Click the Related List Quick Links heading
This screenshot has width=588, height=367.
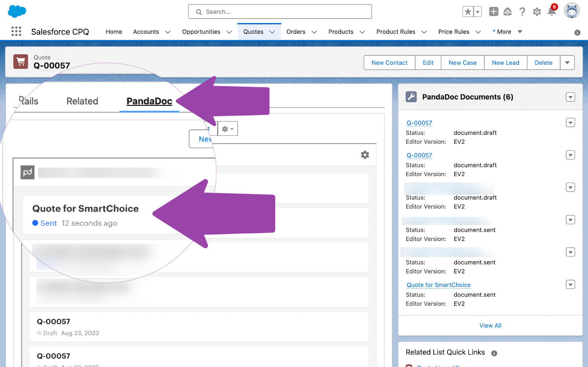[x=445, y=352]
